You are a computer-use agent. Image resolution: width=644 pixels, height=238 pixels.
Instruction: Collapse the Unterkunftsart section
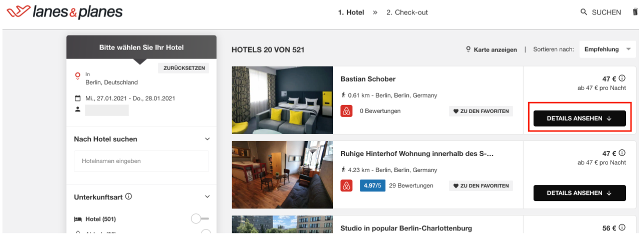pyautogui.click(x=208, y=197)
